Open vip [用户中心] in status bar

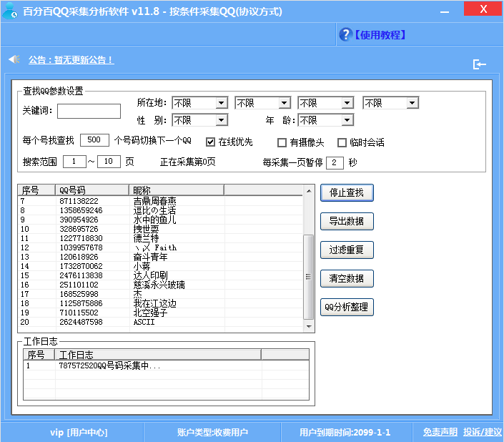click(78, 432)
